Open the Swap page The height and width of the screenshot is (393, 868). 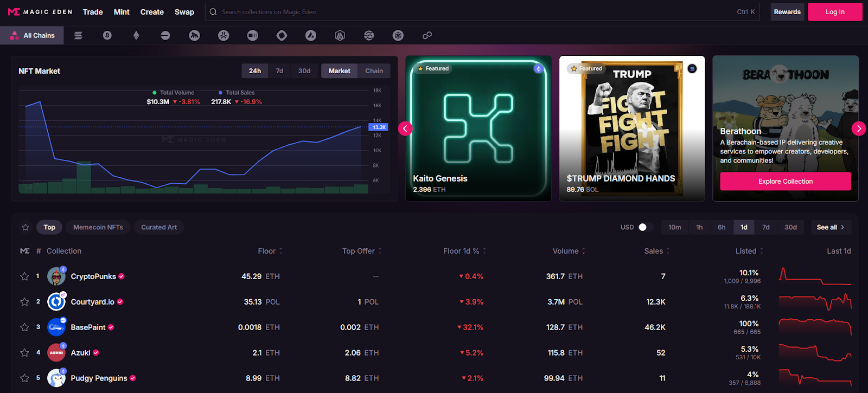coord(184,12)
